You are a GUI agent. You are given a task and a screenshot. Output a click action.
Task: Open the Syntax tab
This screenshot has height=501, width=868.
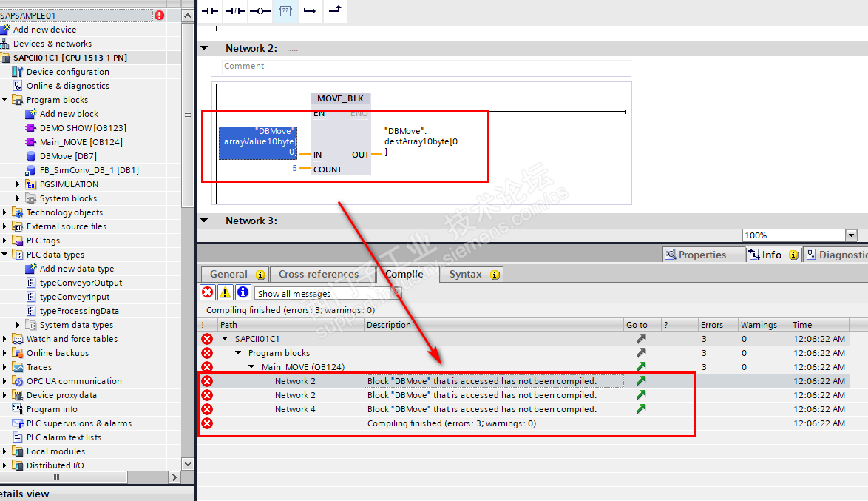(x=472, y=275)
